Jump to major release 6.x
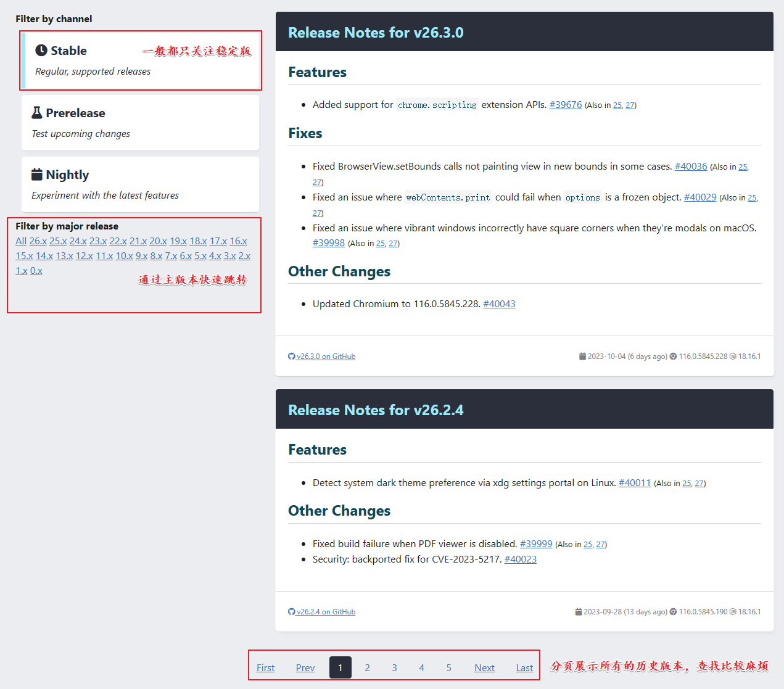 coord(186,256)
